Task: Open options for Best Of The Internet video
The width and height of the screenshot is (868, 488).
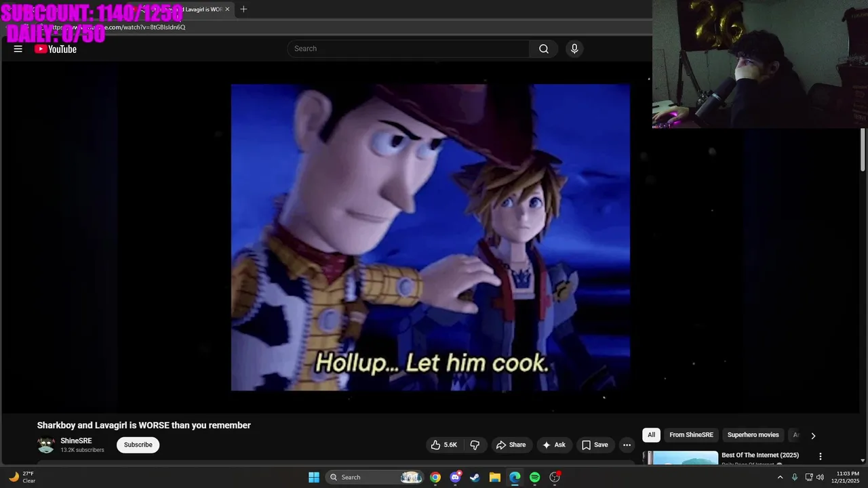Action: coord(821,457)
